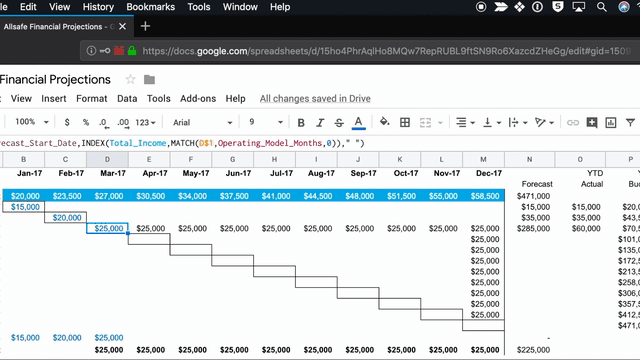
Task: Open Spotlight search in menu bar
Action: pyautogui.click(x=601, y=7)
